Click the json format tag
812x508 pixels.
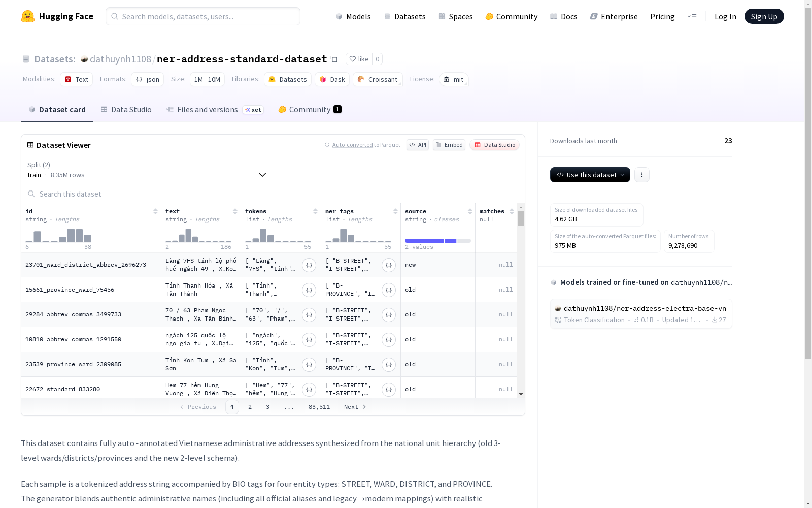[148, 79]
